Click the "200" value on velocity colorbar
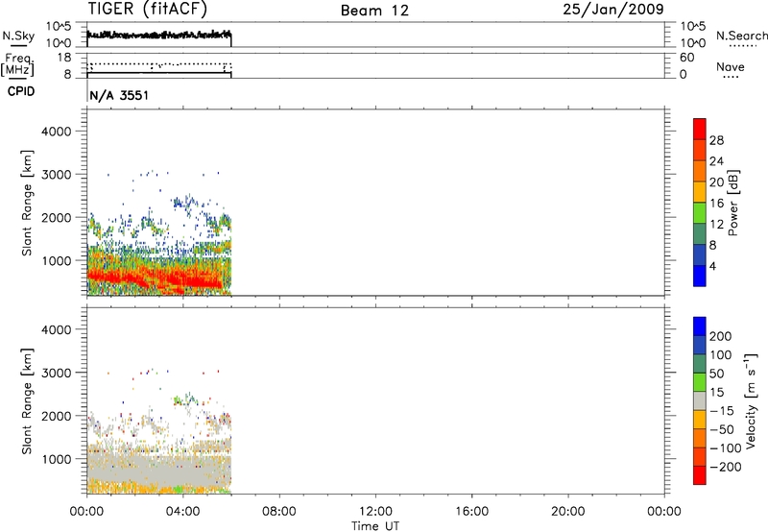The image size is (768, 532). click(x=720, y=336)
